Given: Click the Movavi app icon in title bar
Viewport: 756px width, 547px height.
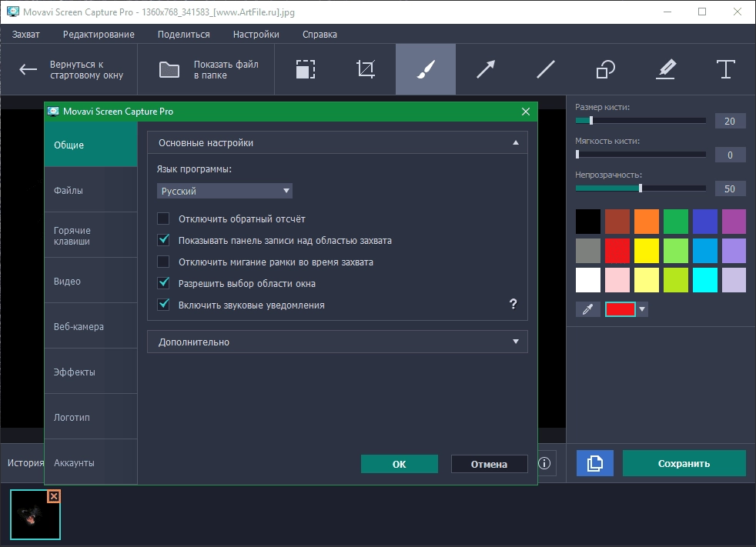Looking at the screenshot, I should tap(12, 12).
